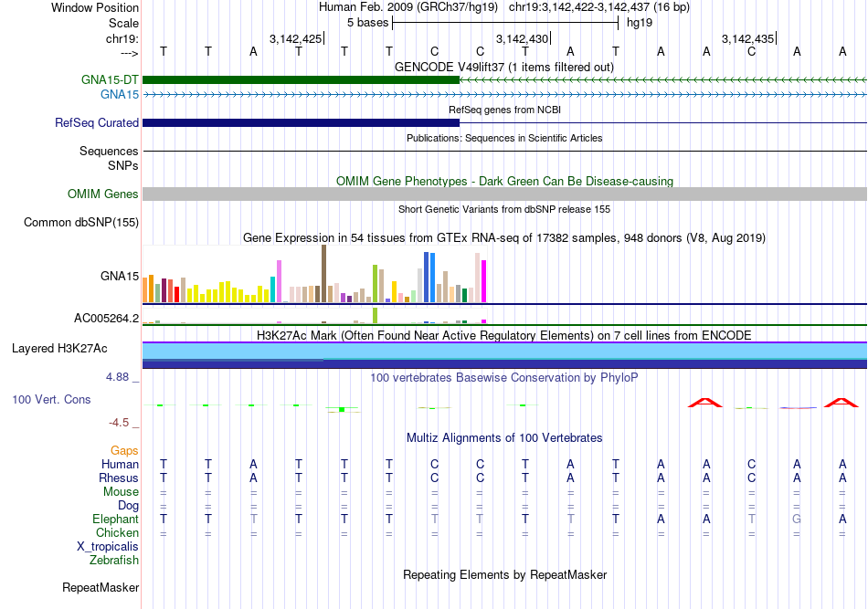The height and width of the screenshot is (609, 868).
Task: Select the Dog species label
Action: tap(129, 506)
